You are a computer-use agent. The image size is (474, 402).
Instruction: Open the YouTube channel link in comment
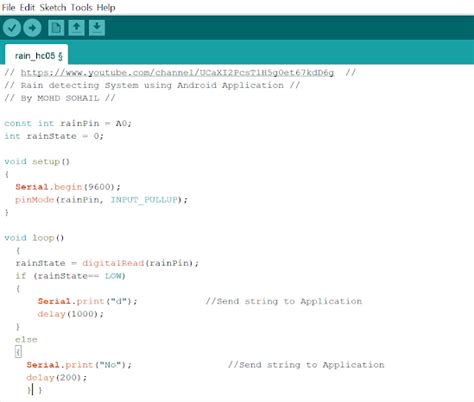pyautogui.click(x=177, y=73)
